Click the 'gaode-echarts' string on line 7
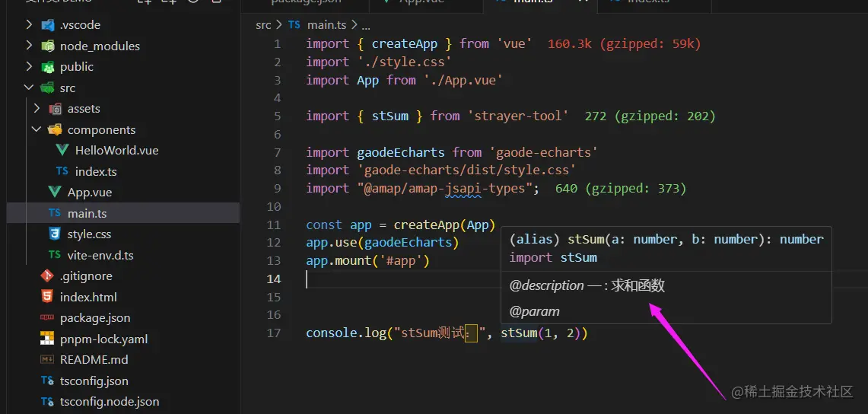Viewport: 868px width, 414px height. [x=543, y=152]
